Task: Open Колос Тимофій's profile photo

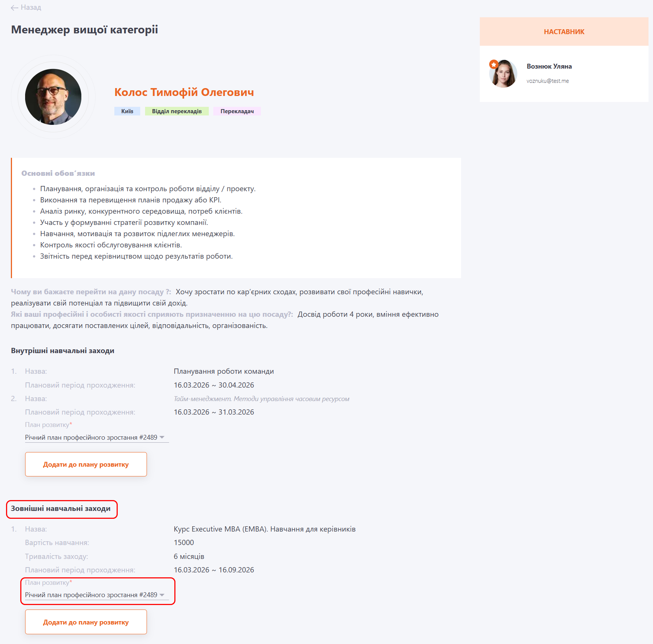Action: tap(53, 97)
